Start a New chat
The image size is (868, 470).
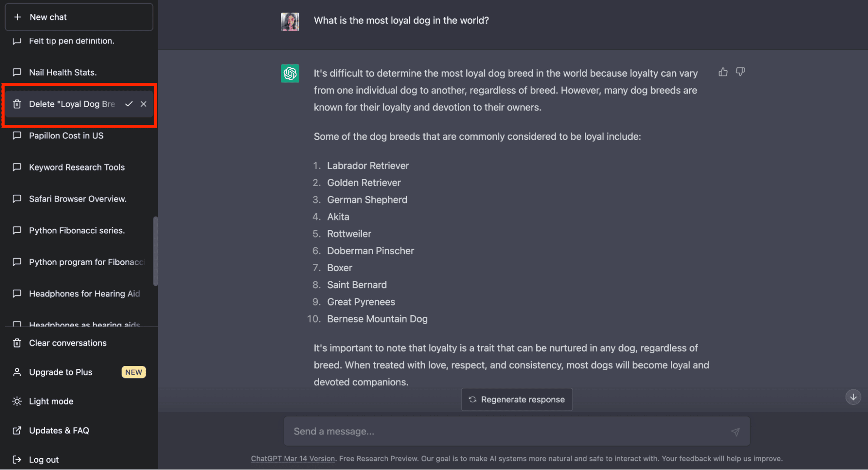click(x=79, y=17)
